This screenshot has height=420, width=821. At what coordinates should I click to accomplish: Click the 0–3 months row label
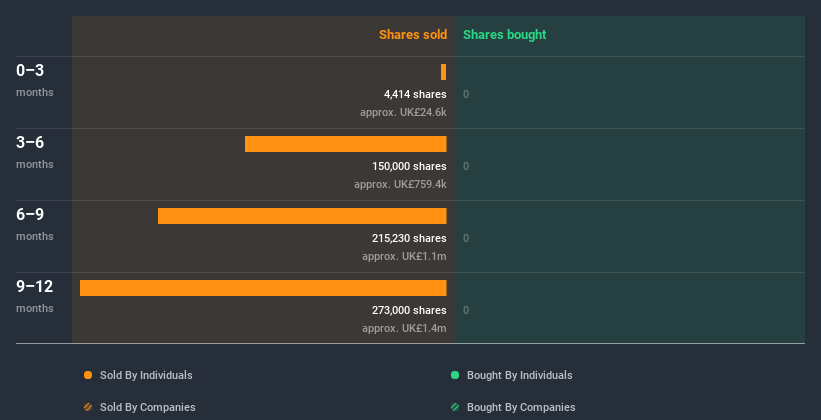coord(35,81)
